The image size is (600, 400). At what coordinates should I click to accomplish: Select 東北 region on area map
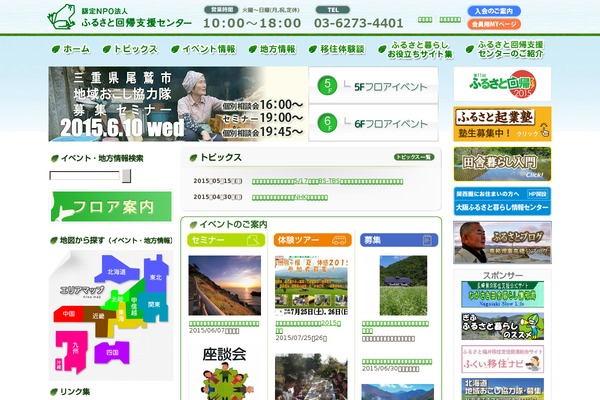tap(155, 276)
